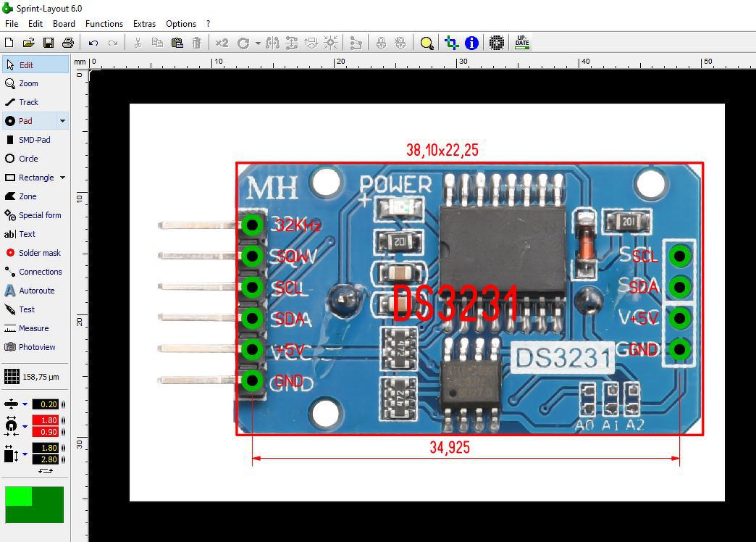Mirror selection horizontally
Image resolution: width=756 pixels, height=542 pixels.
272,43
